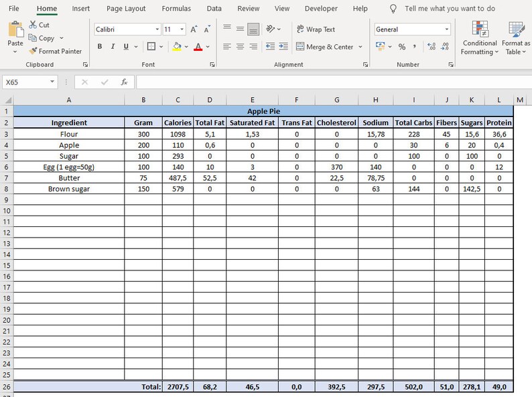Switch to the Insert tab
532x397 pixels.
(81, 9)
